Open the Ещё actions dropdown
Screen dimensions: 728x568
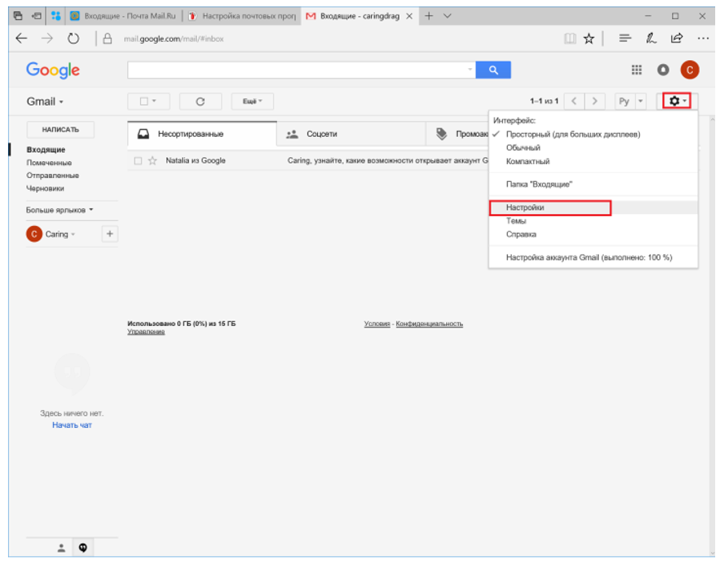[252, 101]
